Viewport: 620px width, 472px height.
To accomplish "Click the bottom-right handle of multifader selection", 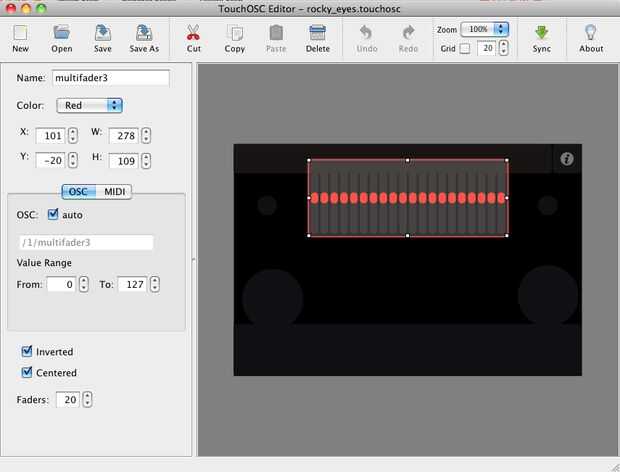I will point(507,236).
